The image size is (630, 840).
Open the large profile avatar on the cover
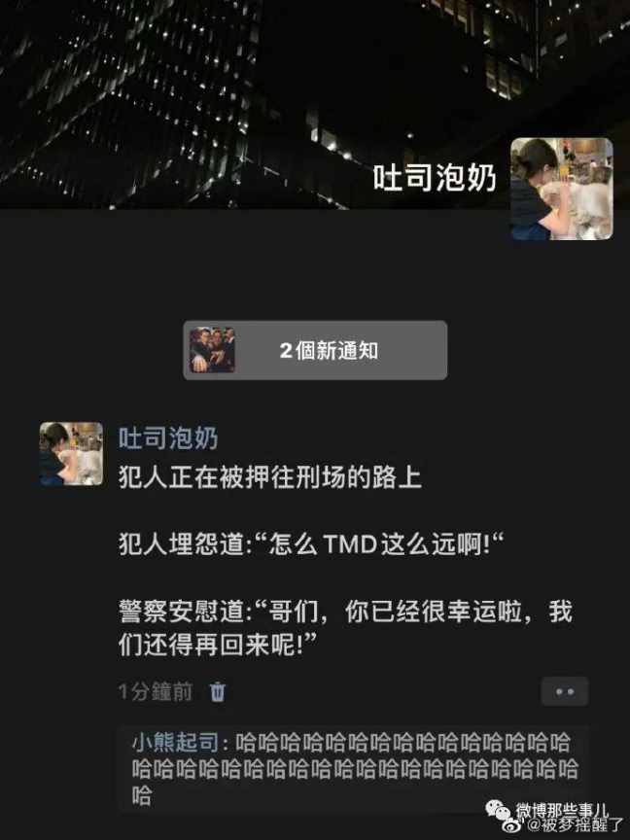[561, 189]
